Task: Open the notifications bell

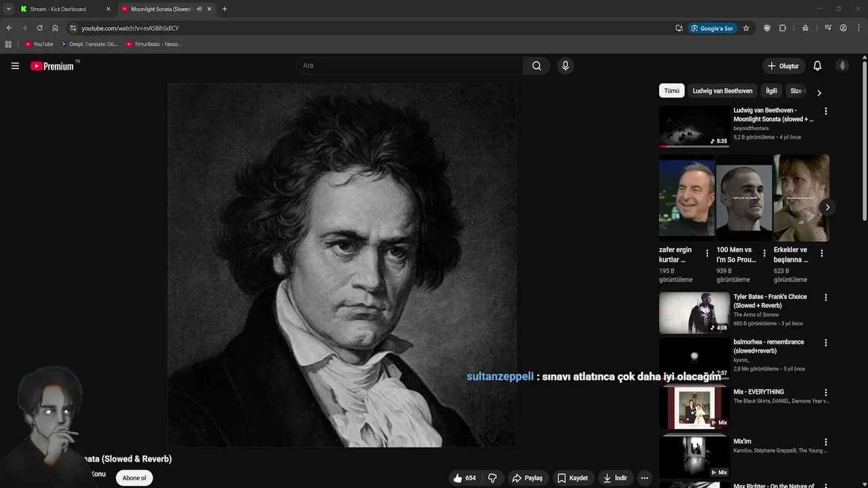Action: tap(817, 66)
